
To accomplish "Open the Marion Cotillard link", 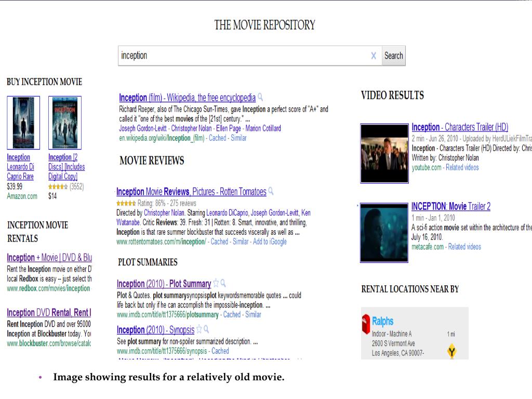I will (x=263, y=129).
